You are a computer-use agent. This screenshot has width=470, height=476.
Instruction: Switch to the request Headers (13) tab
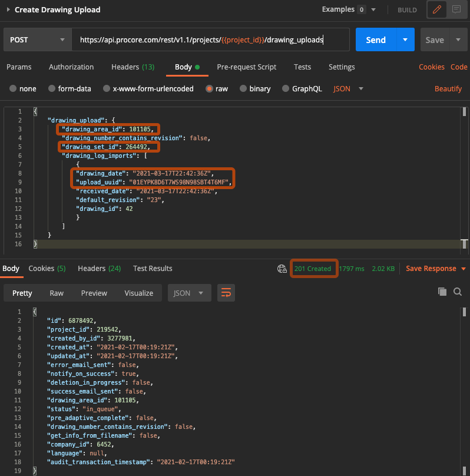tap(133, 67)
